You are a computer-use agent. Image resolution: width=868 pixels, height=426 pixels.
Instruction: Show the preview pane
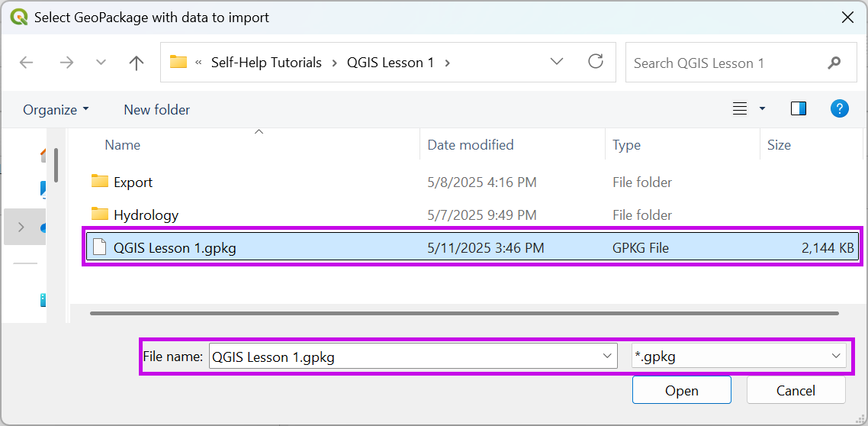click(799, 109)
